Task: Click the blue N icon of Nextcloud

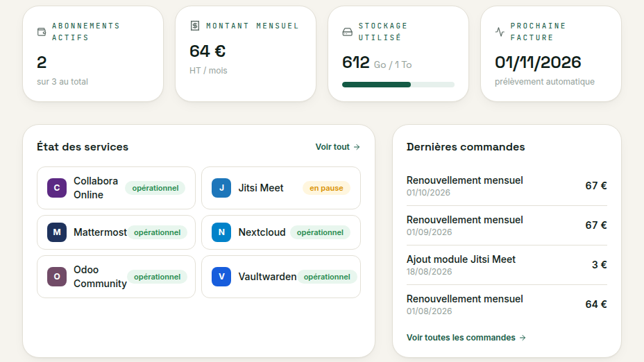Action: (x=221, y=232)
